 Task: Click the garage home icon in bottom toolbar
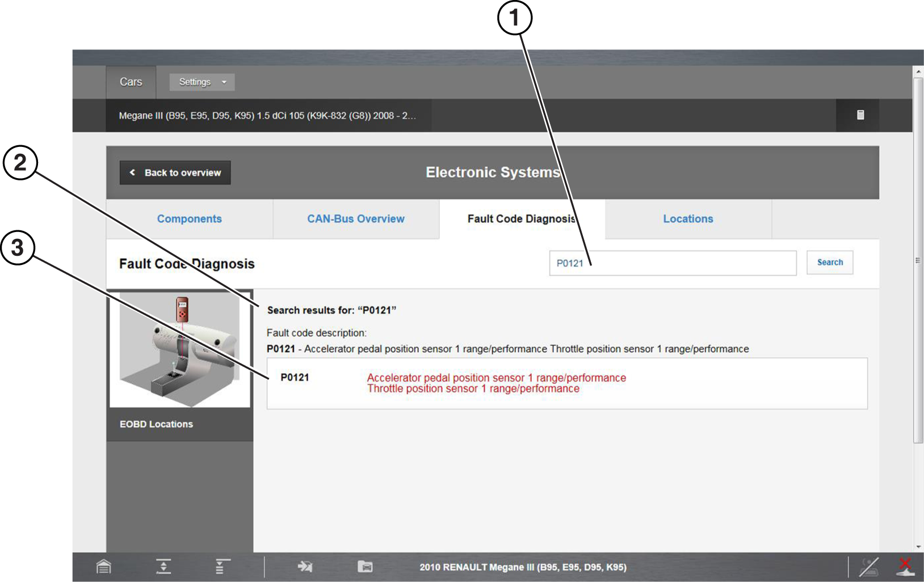(x=103, y=566)
